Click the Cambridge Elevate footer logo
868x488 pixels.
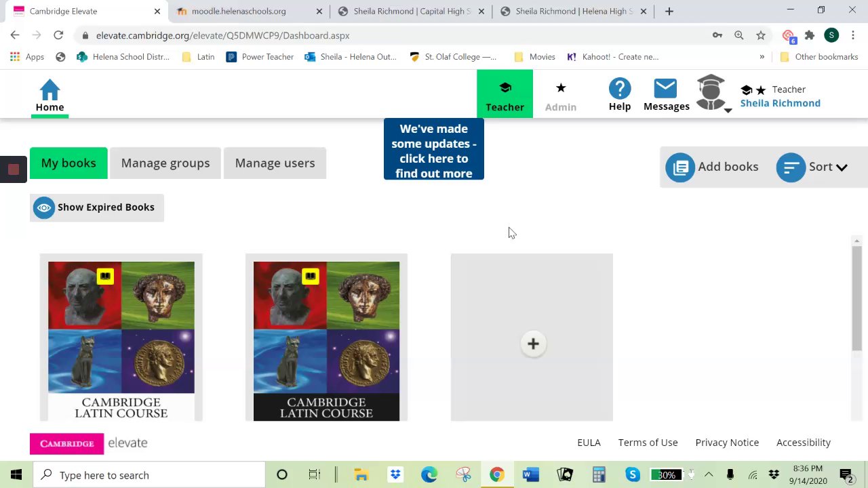point(89,443)
